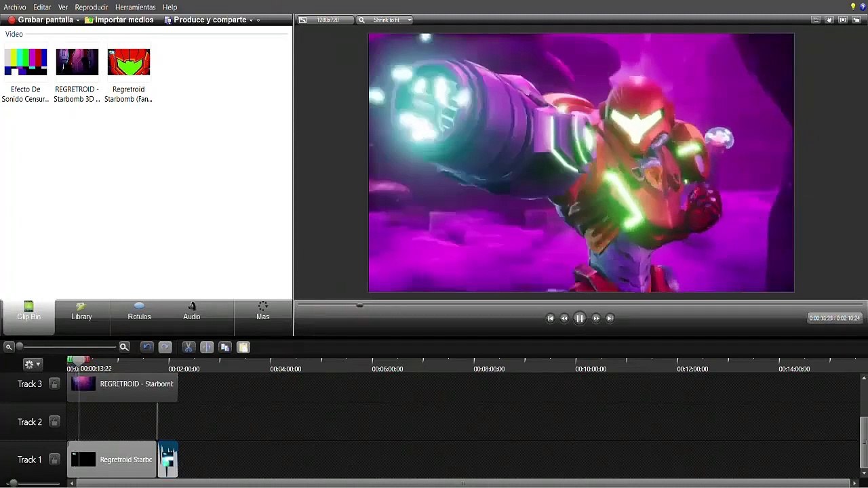The image size is (868, 488).
Task: Click the red selection end marker
Action: [x=86, y=359]
